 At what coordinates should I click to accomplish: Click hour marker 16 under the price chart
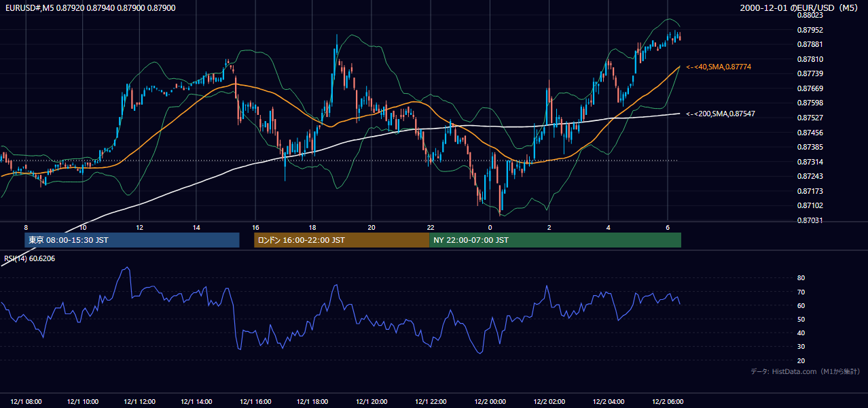coord(255,227)
